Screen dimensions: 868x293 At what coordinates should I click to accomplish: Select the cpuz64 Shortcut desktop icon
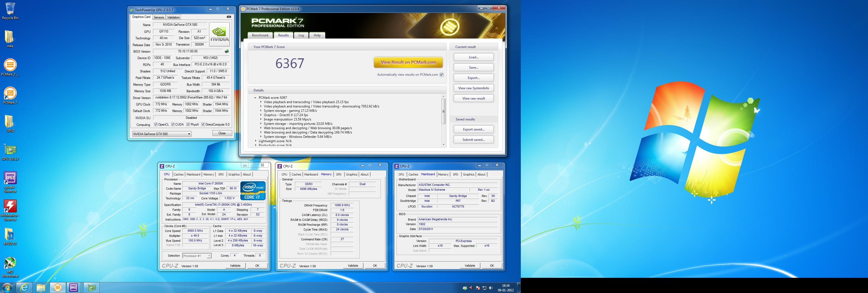pos(10,182)
